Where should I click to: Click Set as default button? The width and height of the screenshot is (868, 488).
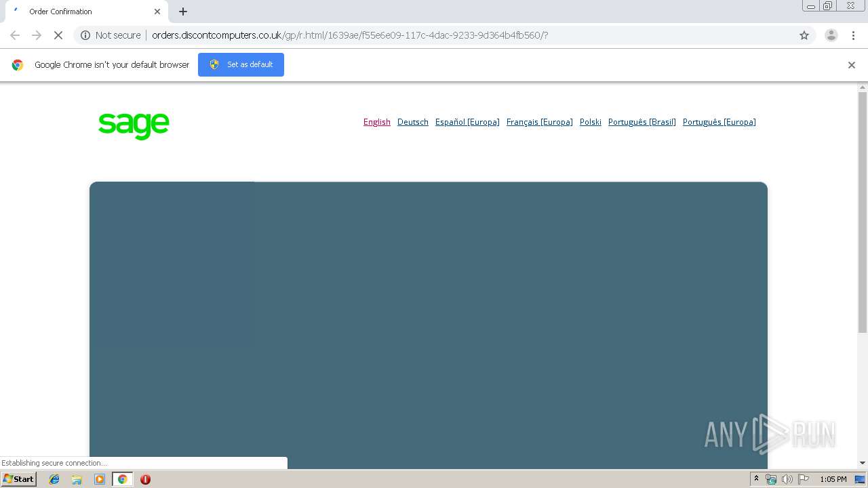(x=241, y=64)
